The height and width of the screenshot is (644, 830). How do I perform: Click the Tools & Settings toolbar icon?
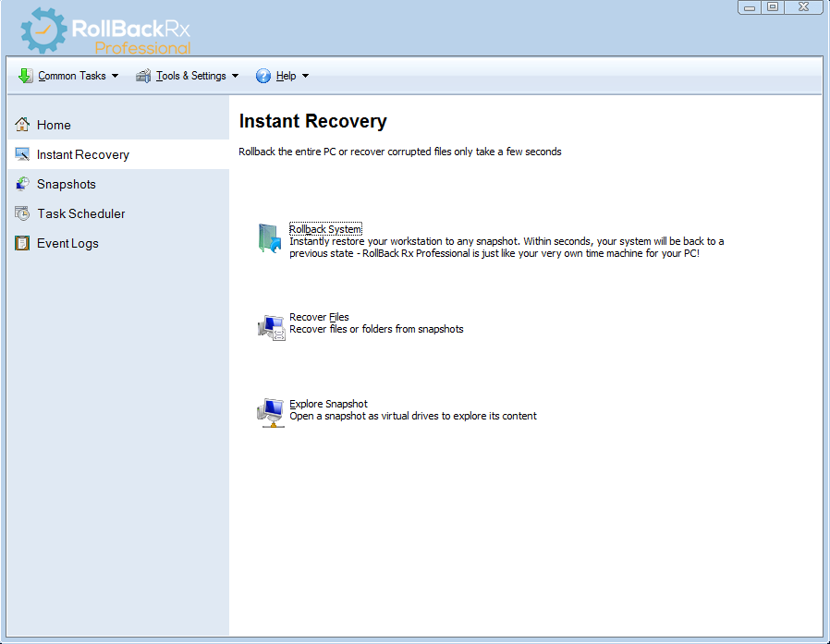142,76
